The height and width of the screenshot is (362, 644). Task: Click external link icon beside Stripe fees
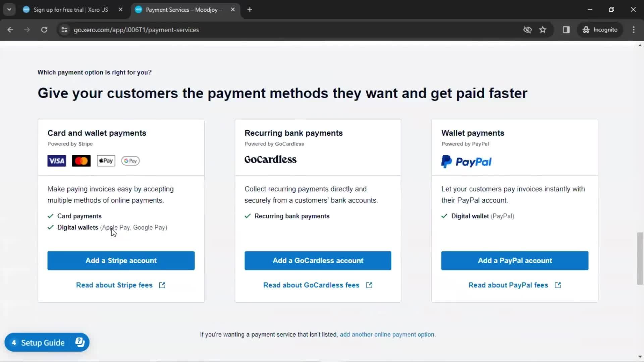coord(162,285)
